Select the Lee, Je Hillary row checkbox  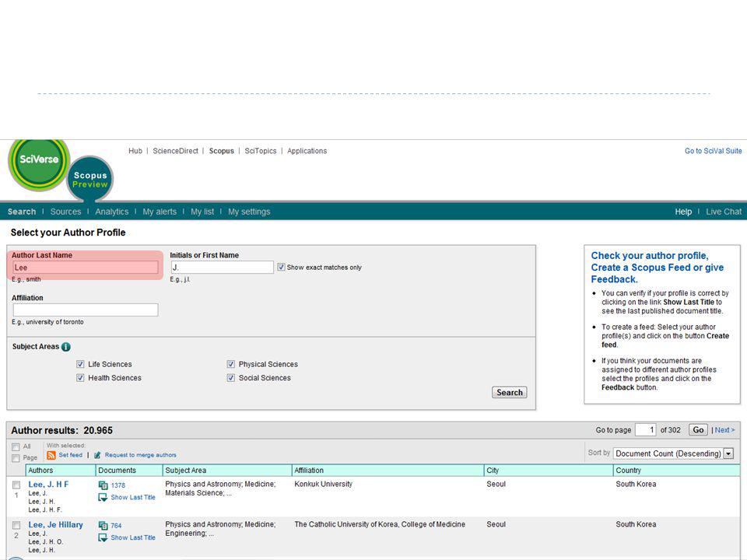(x=16, y=525)
